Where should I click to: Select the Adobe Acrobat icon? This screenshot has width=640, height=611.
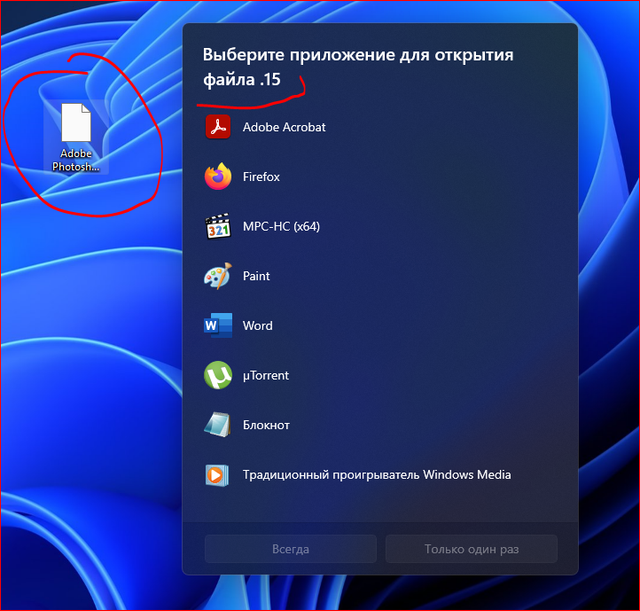pyautogui.click(x=218, y=127)
